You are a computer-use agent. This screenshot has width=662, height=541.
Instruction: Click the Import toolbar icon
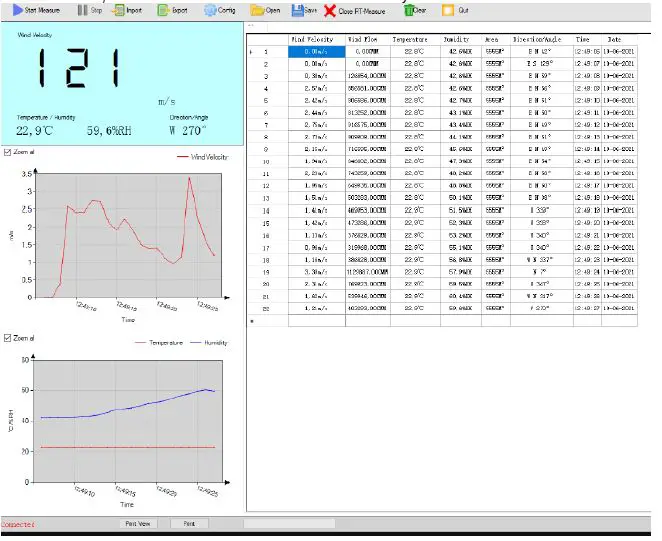click(119, 9)
